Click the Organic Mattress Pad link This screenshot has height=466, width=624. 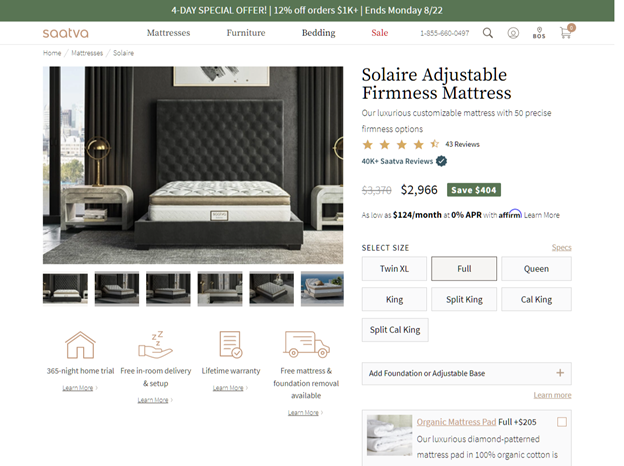click(x=456, y=422)
